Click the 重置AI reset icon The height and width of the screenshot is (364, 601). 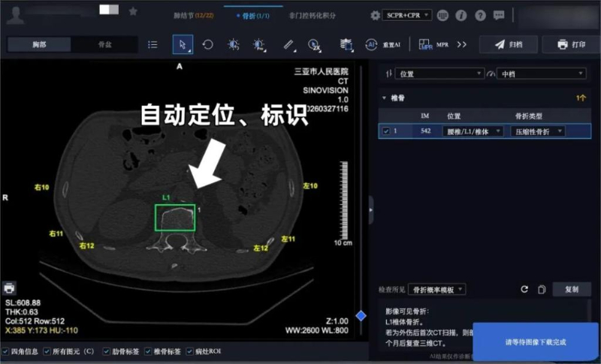[370, 44]
